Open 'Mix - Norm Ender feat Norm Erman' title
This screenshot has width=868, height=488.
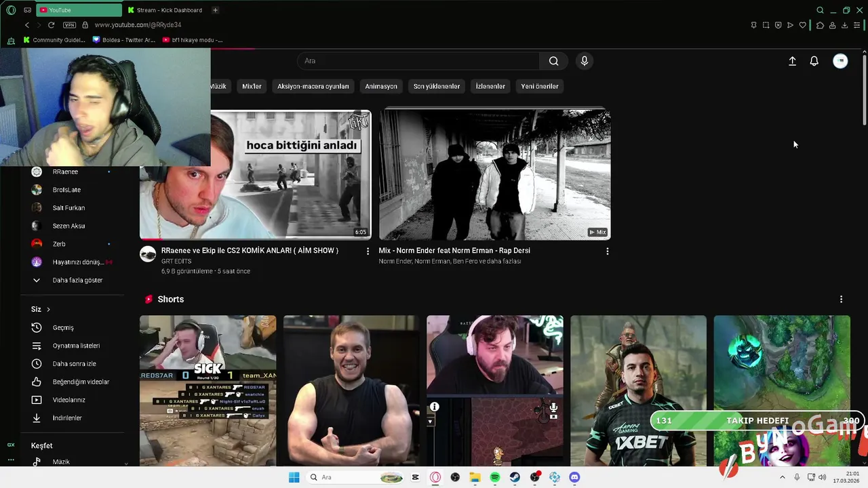pyautogui.click(x=454, y=251)
